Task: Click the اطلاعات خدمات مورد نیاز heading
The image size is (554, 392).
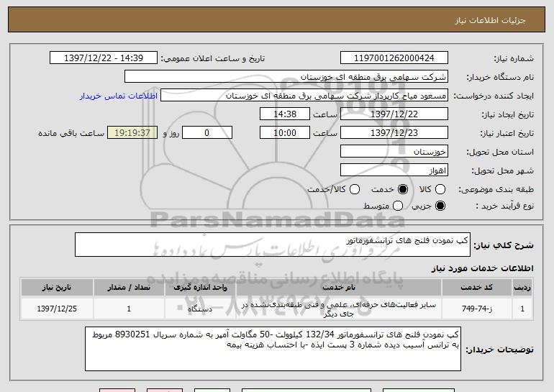Action: pos(482,268)
